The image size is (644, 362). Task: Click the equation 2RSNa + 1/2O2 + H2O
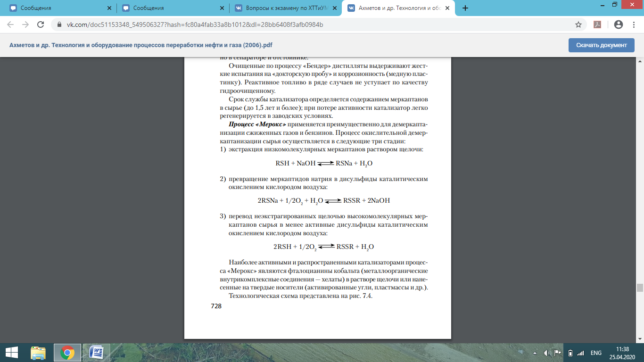[324, 200]
